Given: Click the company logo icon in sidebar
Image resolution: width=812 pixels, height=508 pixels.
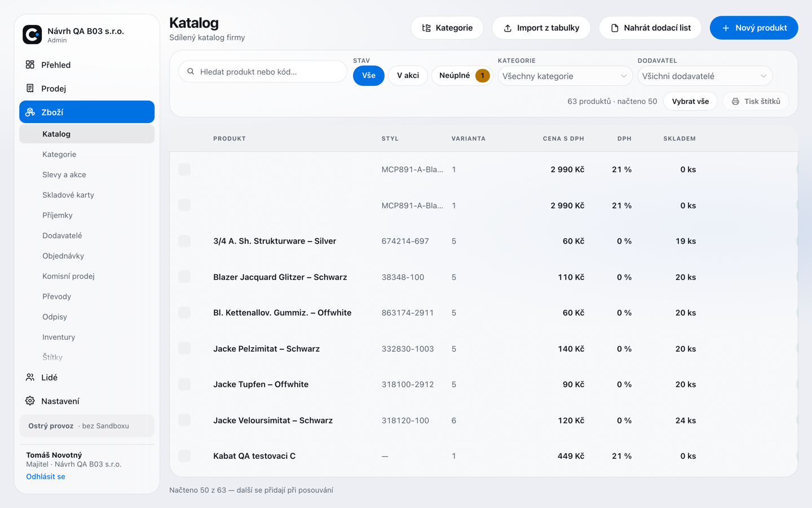Looking at the screenshot, I should click(x=32, y=34).
